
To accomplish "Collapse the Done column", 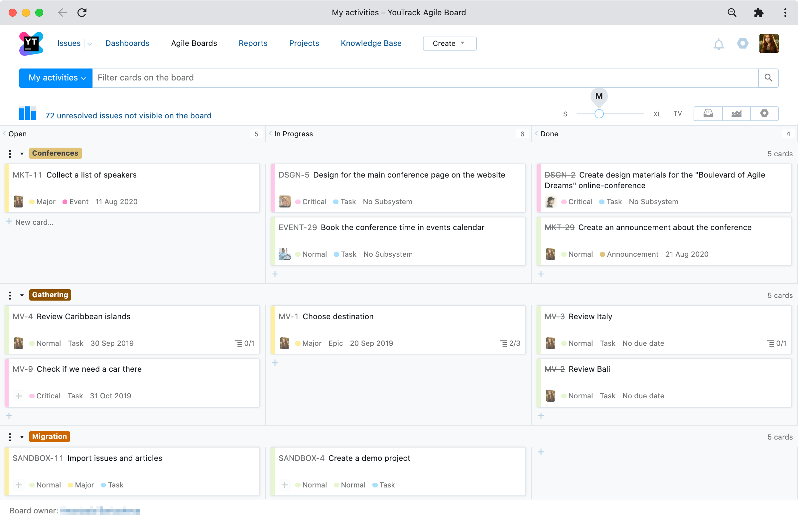I will 536,133.
